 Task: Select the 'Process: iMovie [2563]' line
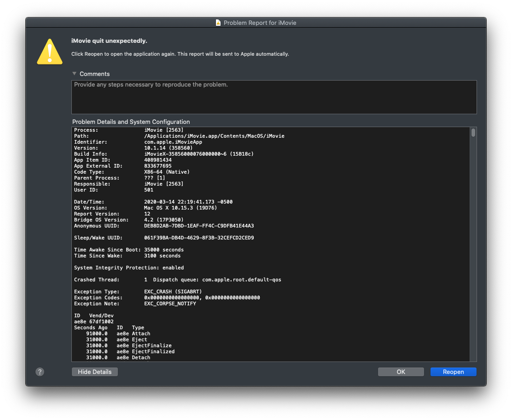[x=128, y=130]
